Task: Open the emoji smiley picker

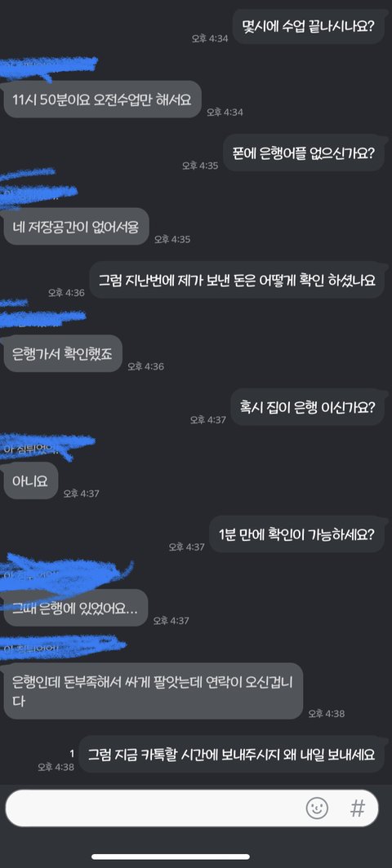Action: 317,808
